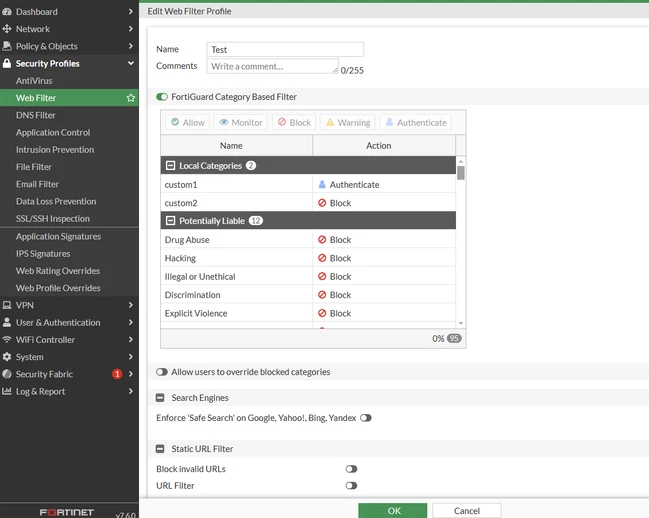649x518 pixels.
Task: Expand the VPN menu chevron
Action: 131,305
